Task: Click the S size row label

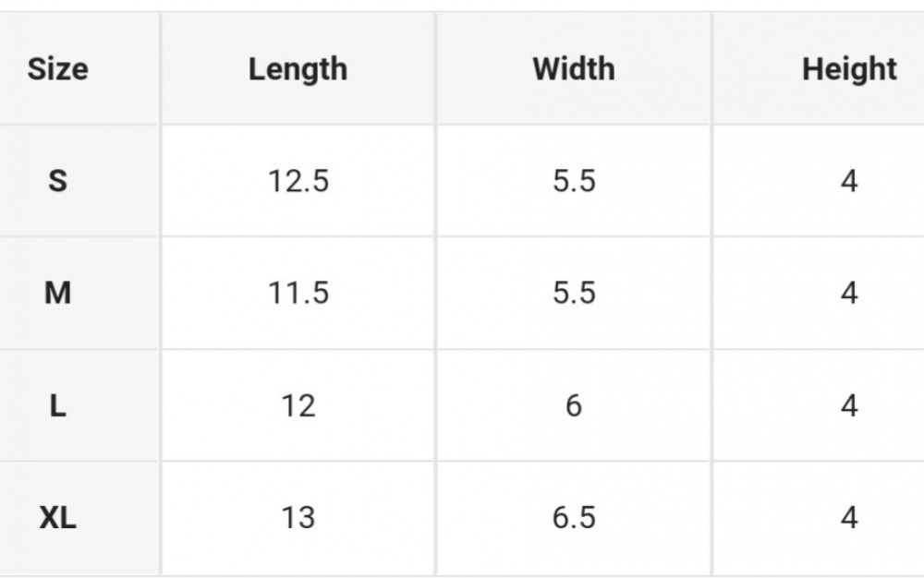Action: (57, 181)
